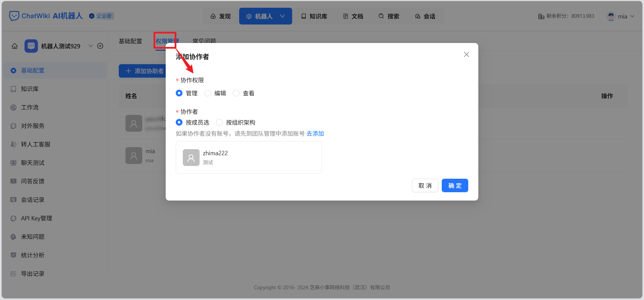Screen dimensions: 644x300
Task: Expand the 机器人 nav dropdown arrow
Action: [282, 16]
